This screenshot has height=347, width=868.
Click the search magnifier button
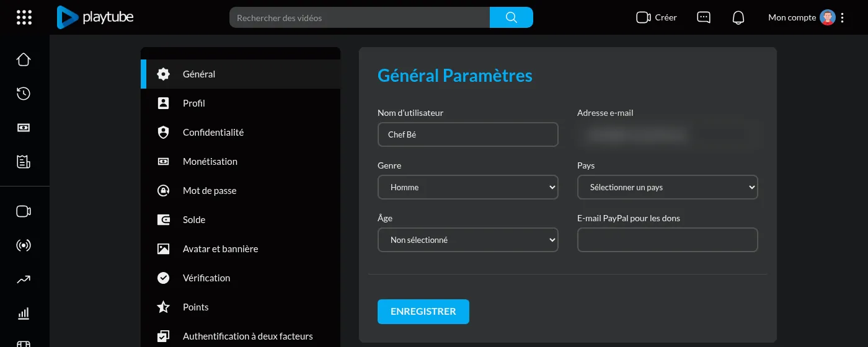511,17
